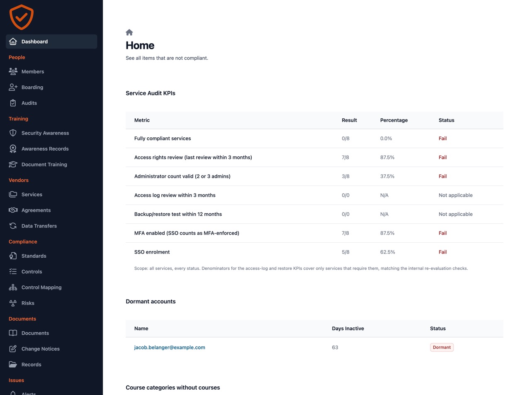The height and width of the screenshot is (395, 532).
Task: Click the Documents open book icon
Action: [x=13, y=333]
